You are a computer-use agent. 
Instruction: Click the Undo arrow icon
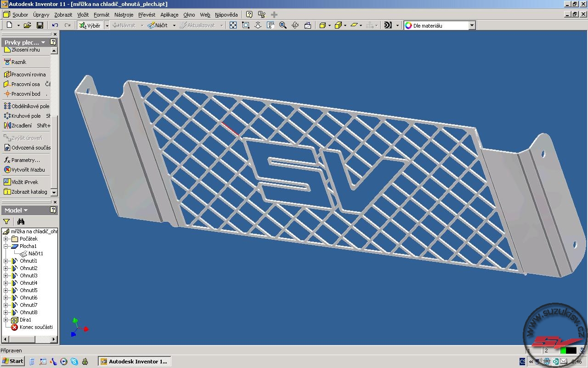[55, 25]
